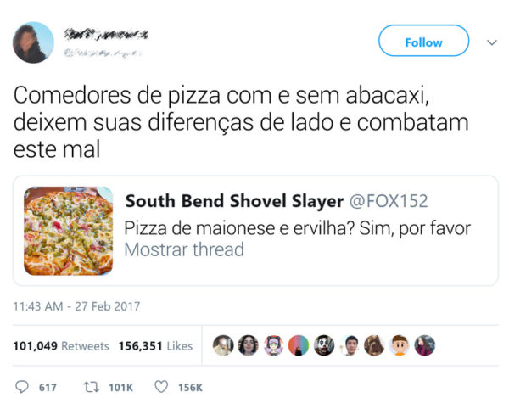Viewport: 509px width, 420px height.
Task: Open the pizza photo thumbnail
Action: coord(68,231)
